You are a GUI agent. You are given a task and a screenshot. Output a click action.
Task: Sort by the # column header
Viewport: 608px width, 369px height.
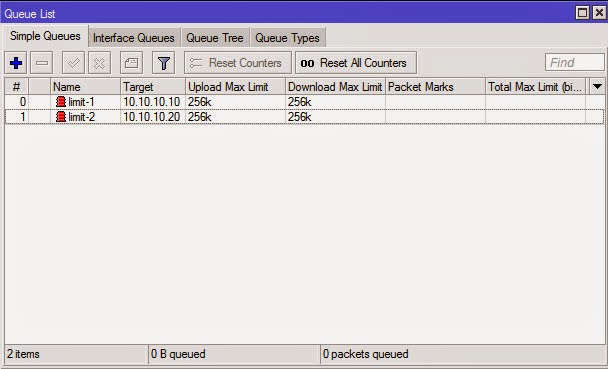(16, 87)
